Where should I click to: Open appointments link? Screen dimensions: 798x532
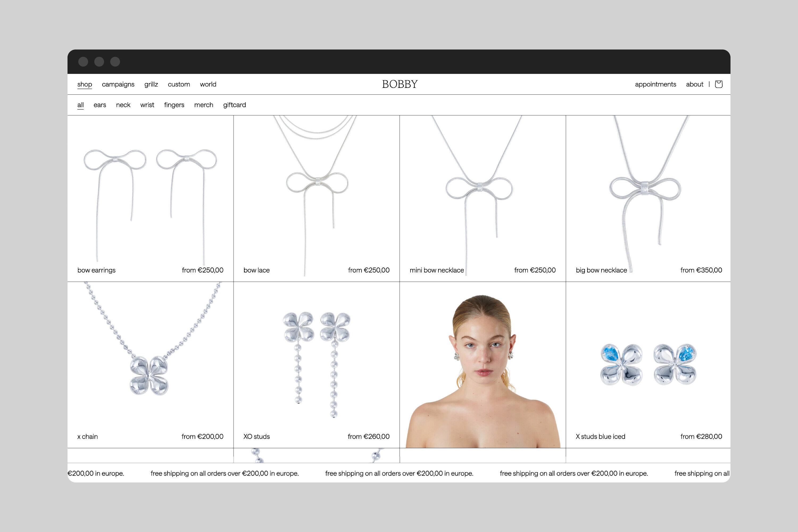point(655,84)
